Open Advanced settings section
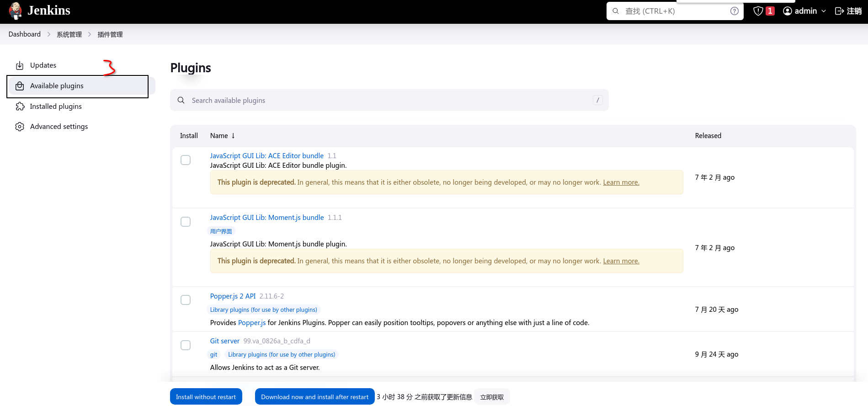Screen dimensions: 868x406 tap(81, 127)
